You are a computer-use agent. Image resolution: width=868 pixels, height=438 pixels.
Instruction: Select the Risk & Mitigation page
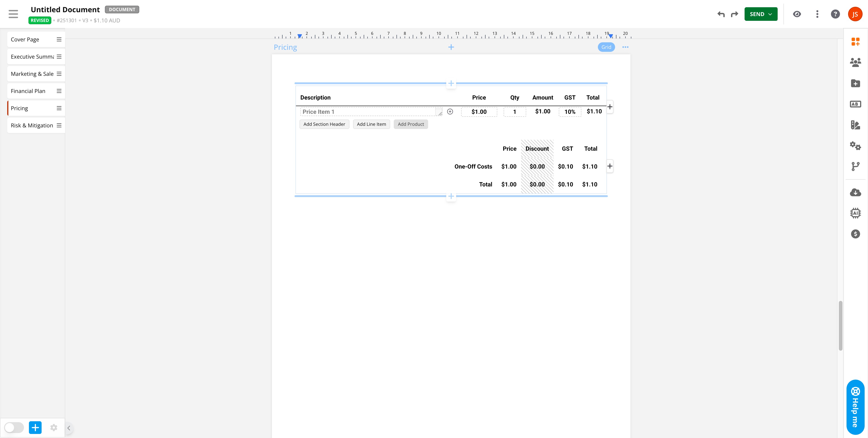32,125
